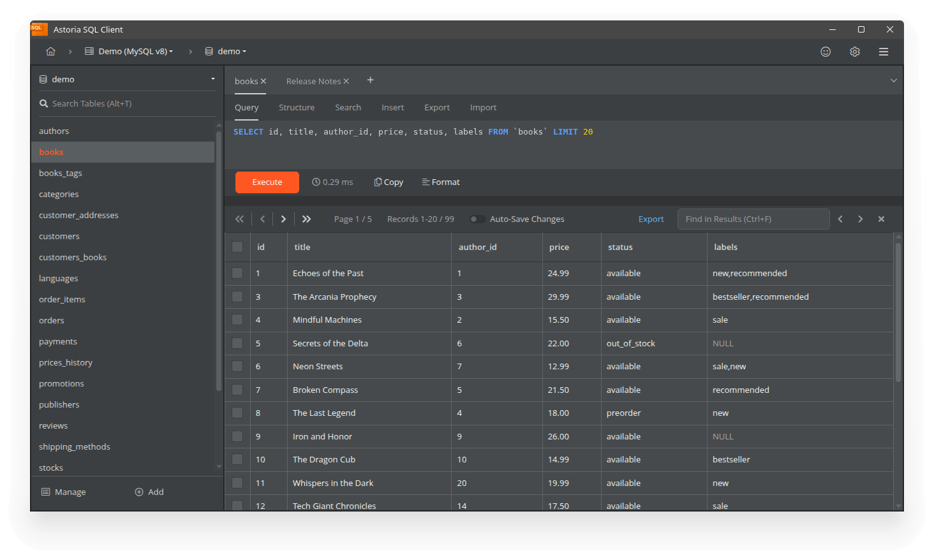Click sidebar table list scrollbar
934x560 pixels.
pyautogui.click(x=219, y=261)
